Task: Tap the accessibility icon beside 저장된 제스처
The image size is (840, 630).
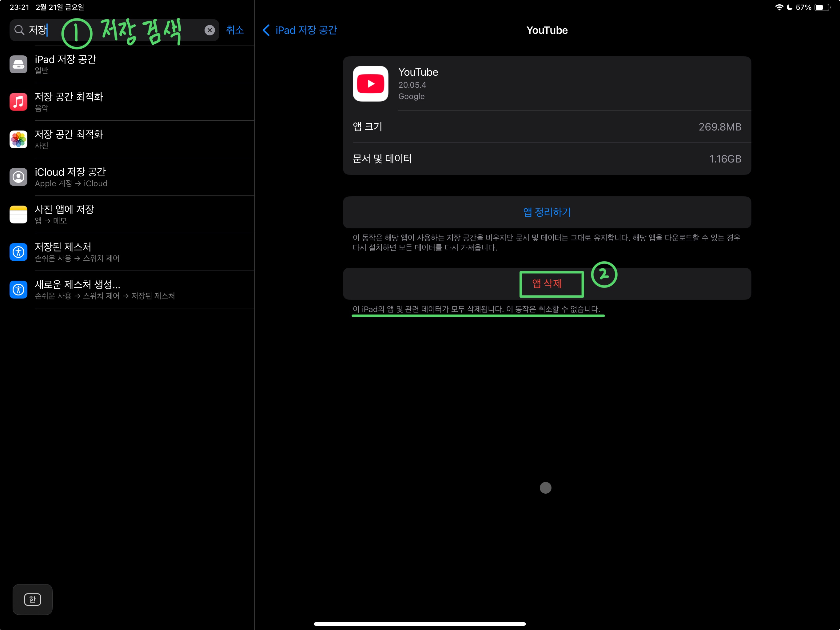Action: tap(18, 252)
